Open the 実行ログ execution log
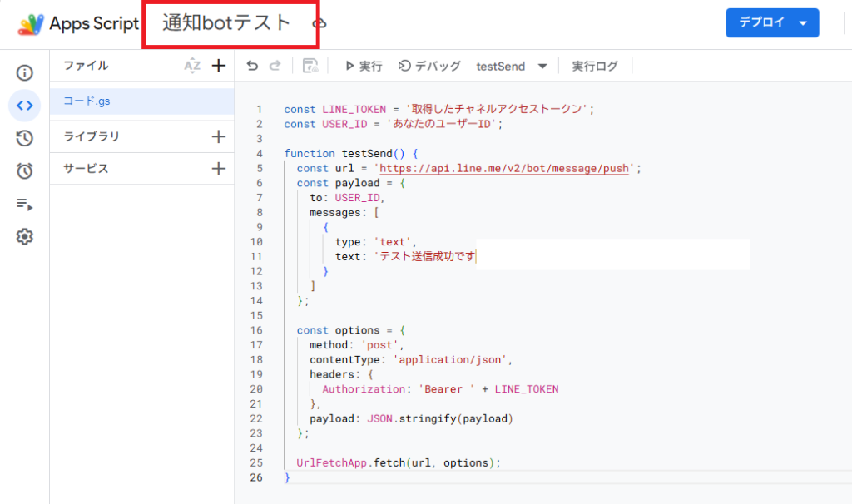 pyautogui.click(x=595, y=67)
